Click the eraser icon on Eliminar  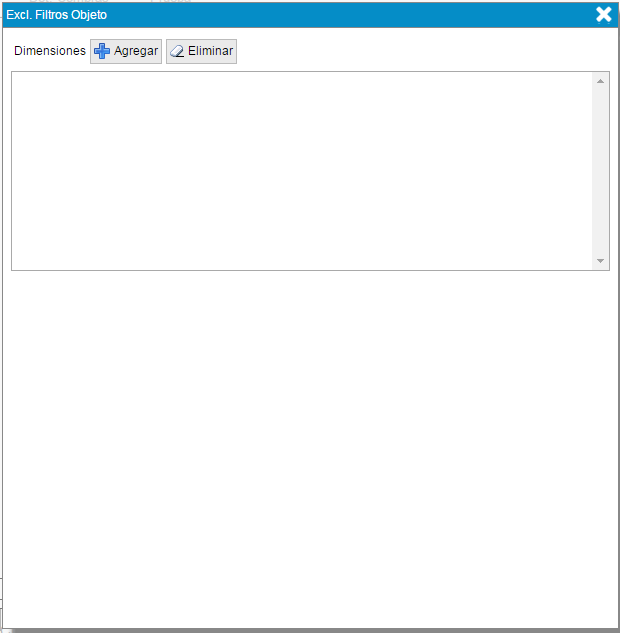[x=177, y=51]
